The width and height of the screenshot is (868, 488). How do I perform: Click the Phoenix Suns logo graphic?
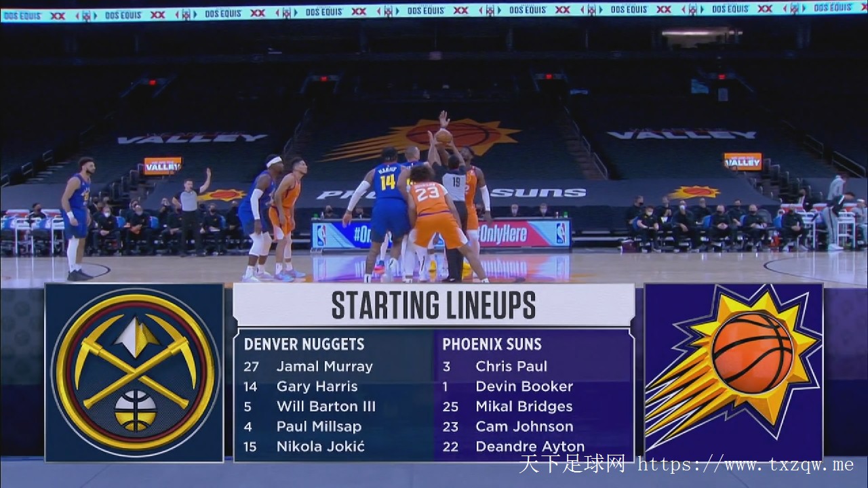coord(733,373)
